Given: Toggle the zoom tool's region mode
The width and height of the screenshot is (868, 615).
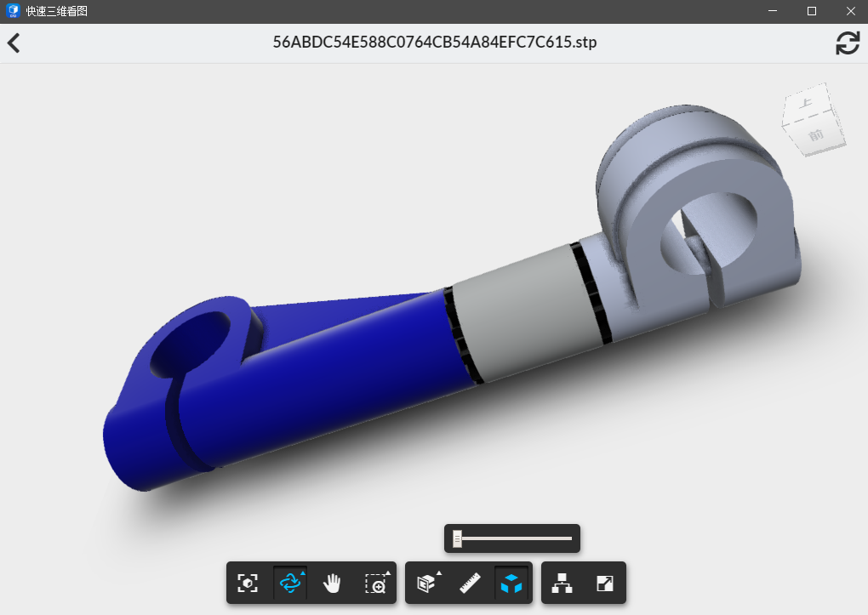Looking at the screenshot, I should pyautogui.click(x=374, y=584).
